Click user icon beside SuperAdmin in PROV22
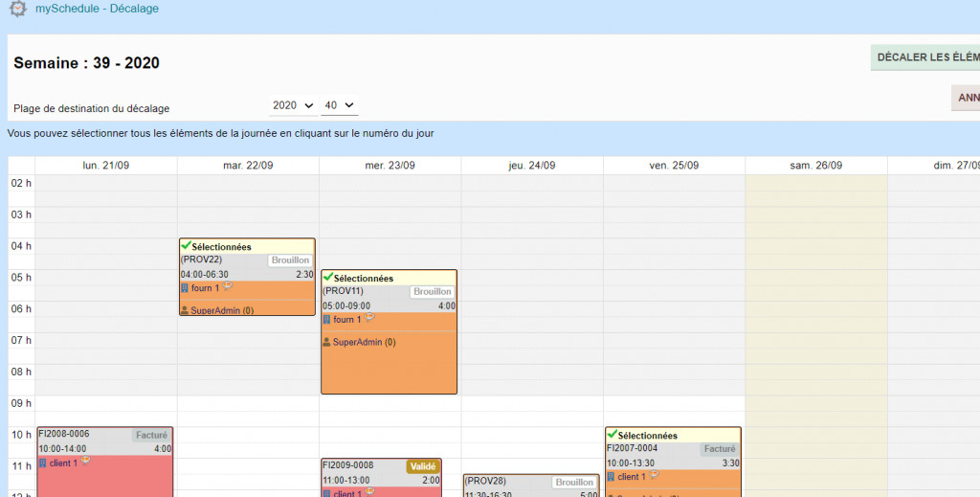Viewport: 980px width, 497px height. click(x=185, y=310)
